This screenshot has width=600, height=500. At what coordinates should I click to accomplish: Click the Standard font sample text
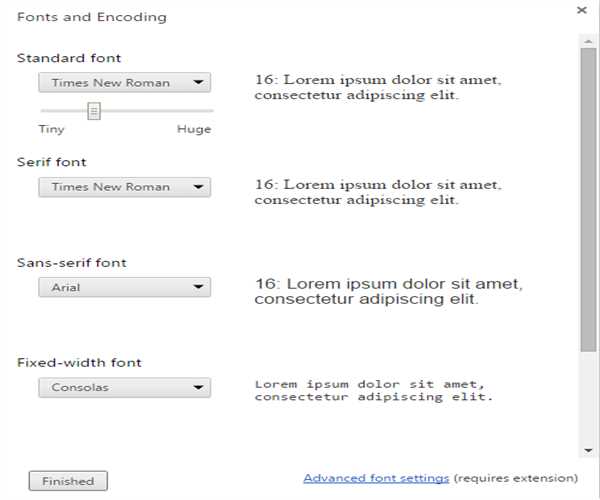[x=377, y=88]
